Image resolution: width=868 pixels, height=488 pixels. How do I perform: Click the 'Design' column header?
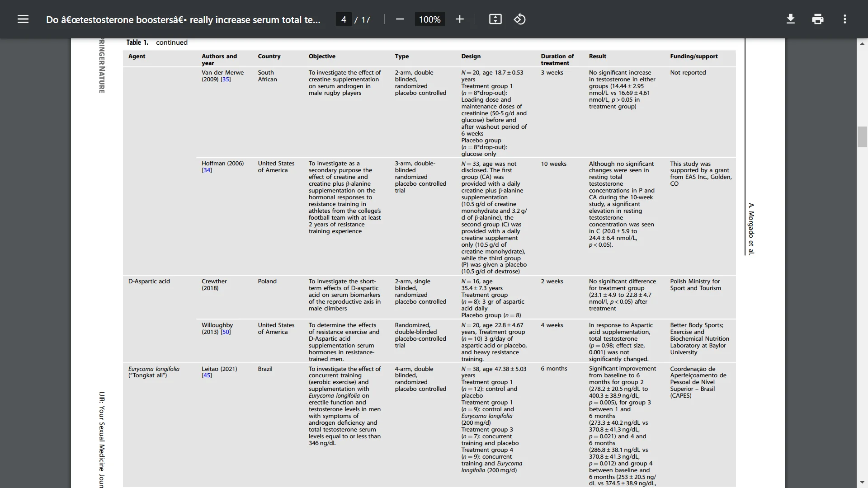(x=471, y=56)
